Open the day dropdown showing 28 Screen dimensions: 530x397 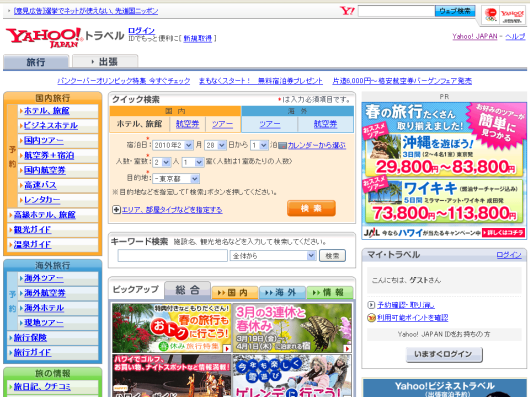(x=215, y=145)
